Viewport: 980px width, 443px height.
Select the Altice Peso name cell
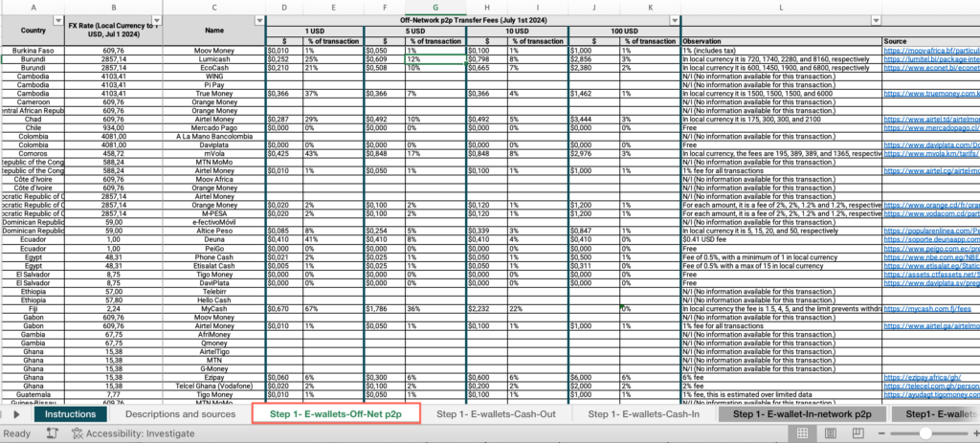(214, 231)
